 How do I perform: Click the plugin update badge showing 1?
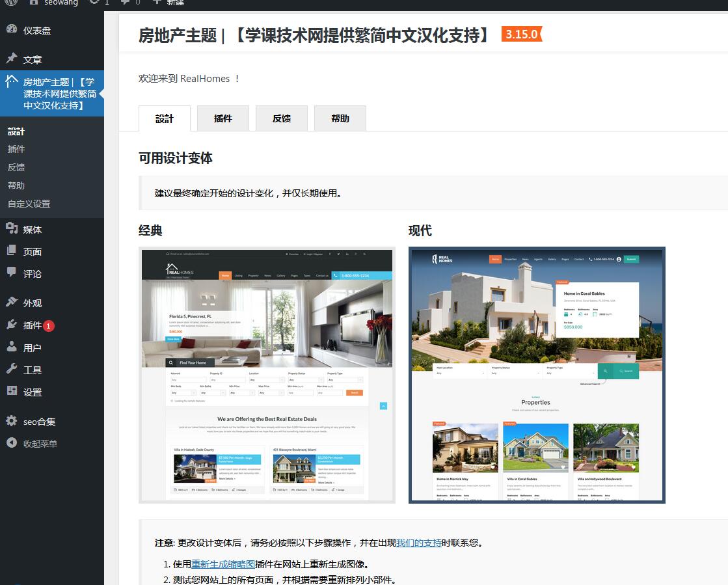pyautogui.click(x=48, y=326)
